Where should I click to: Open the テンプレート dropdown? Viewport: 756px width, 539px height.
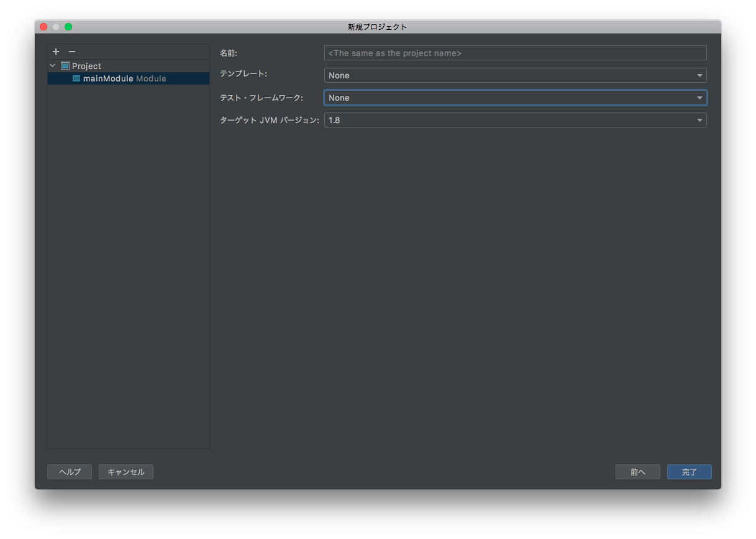click(x=514, y=75)
